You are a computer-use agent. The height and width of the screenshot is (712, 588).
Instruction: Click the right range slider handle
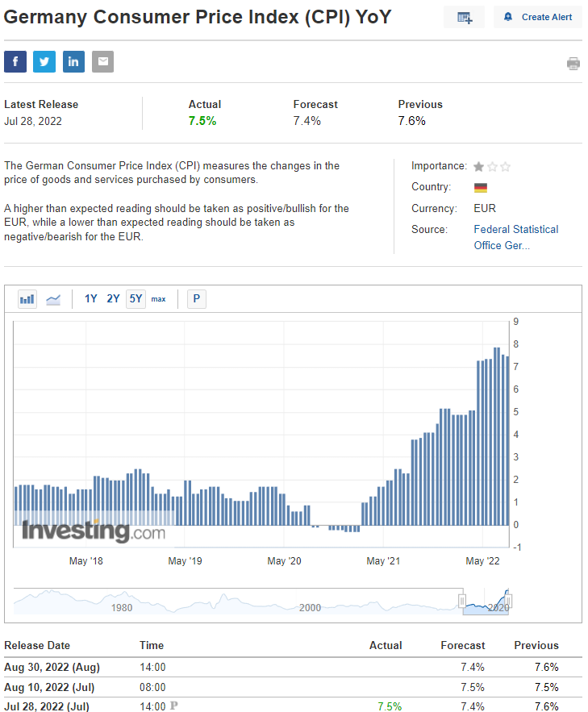tap(508, 602)
